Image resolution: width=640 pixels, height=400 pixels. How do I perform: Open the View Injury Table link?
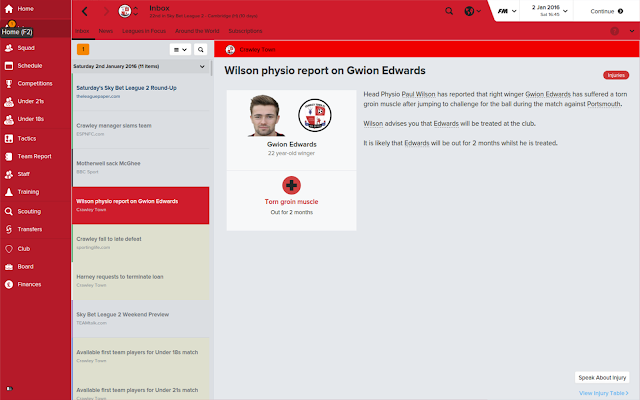click(x=604, y=393)
